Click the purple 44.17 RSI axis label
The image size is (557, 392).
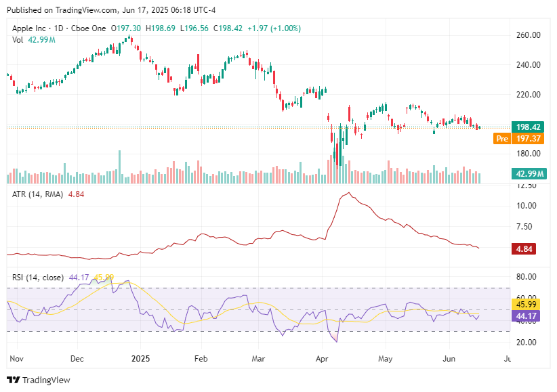526,315
